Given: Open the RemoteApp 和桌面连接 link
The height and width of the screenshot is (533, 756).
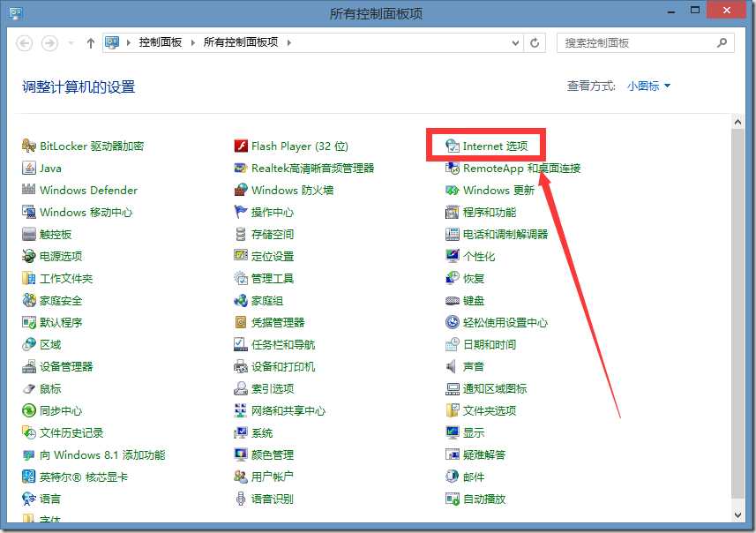Looking at the screenshot, I should click(x=521, y=168).
